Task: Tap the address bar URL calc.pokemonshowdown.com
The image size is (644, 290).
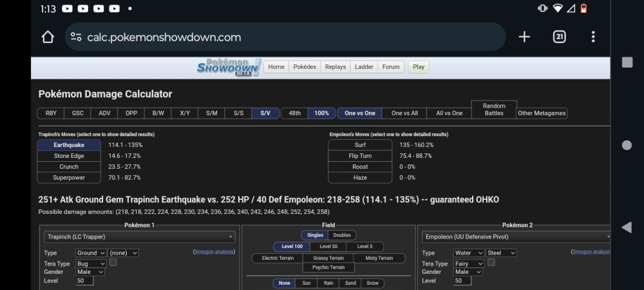Action: coord(164,37)
